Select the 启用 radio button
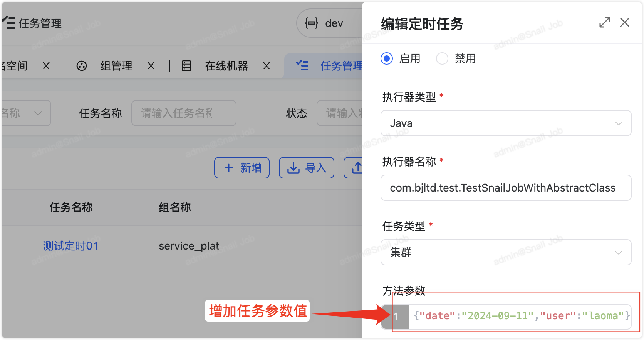The height and width of the screenshot is (340, 644). tap(387, 58)
